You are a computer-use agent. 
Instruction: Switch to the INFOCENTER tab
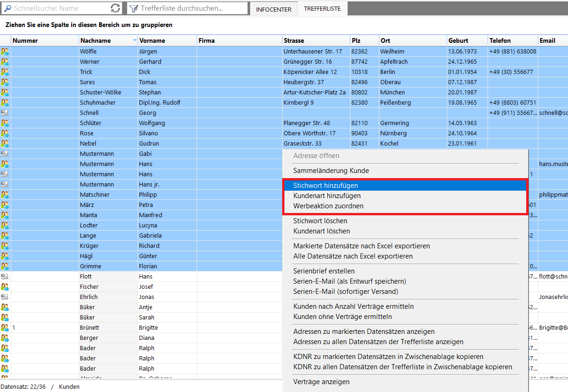click(x=274, y=9)
